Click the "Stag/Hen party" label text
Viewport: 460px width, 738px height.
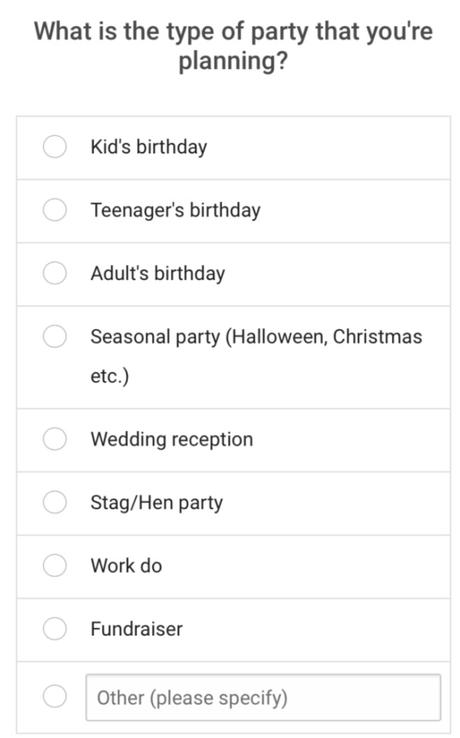pos(157,503)
